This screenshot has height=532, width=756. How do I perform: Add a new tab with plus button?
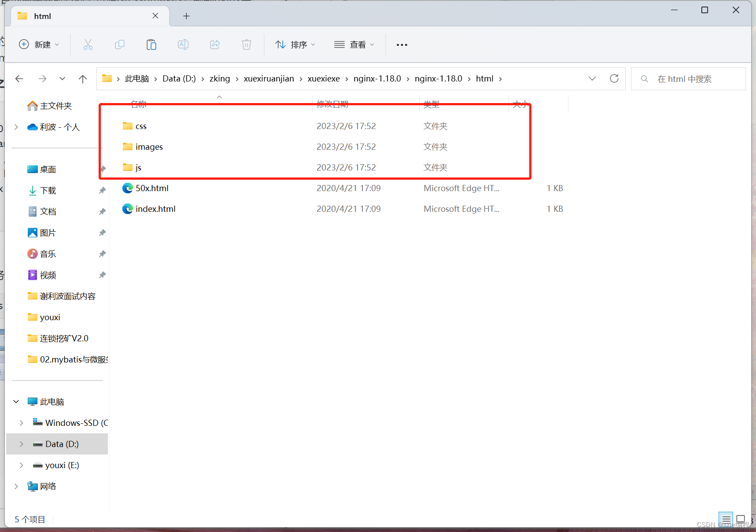click(186, 16)
